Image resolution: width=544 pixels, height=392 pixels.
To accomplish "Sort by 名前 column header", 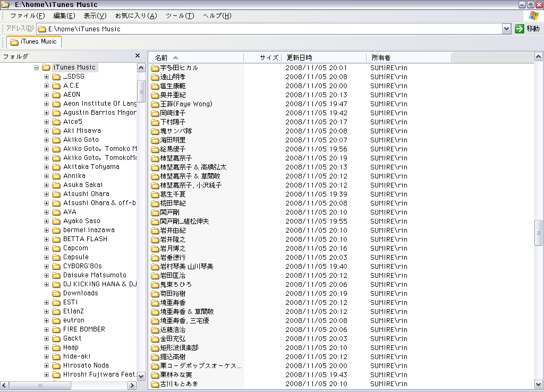I will 197,57.
